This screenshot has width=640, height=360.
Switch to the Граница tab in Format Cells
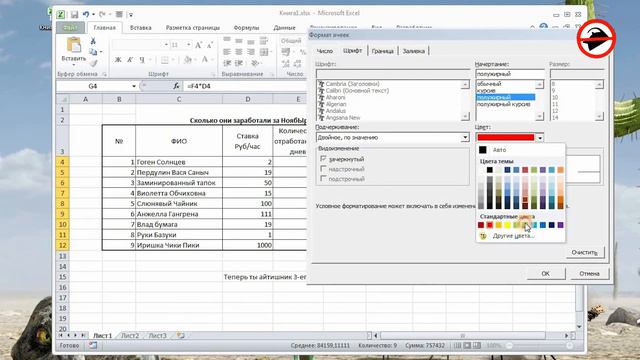pos(382,51)
